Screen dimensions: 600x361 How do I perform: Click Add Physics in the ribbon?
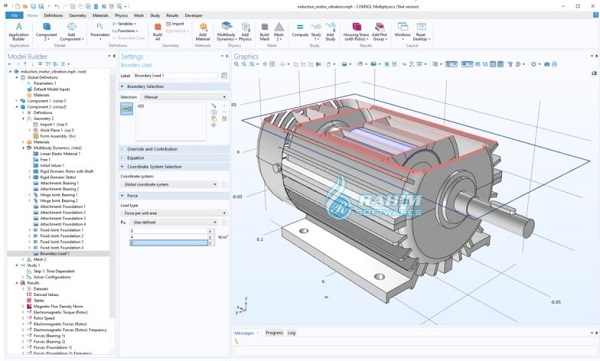coord(245,31)
